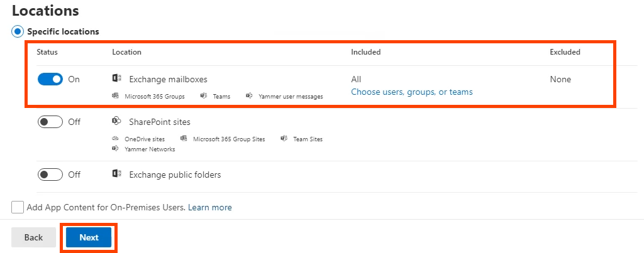Turn off the Exchange mailboxes toggle
The height and width of the screenshot is (253, 644).
[50, 79]
